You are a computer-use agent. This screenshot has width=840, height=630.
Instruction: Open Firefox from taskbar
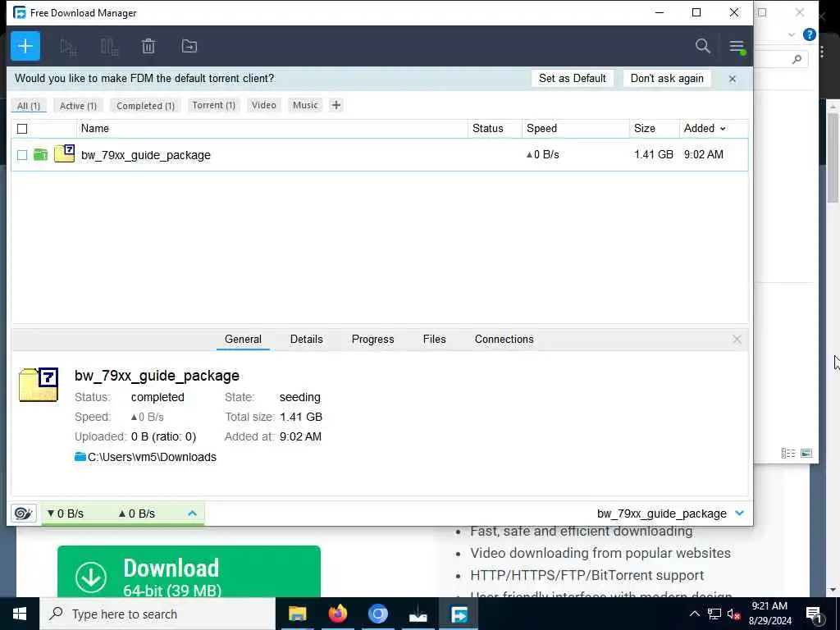337,614
